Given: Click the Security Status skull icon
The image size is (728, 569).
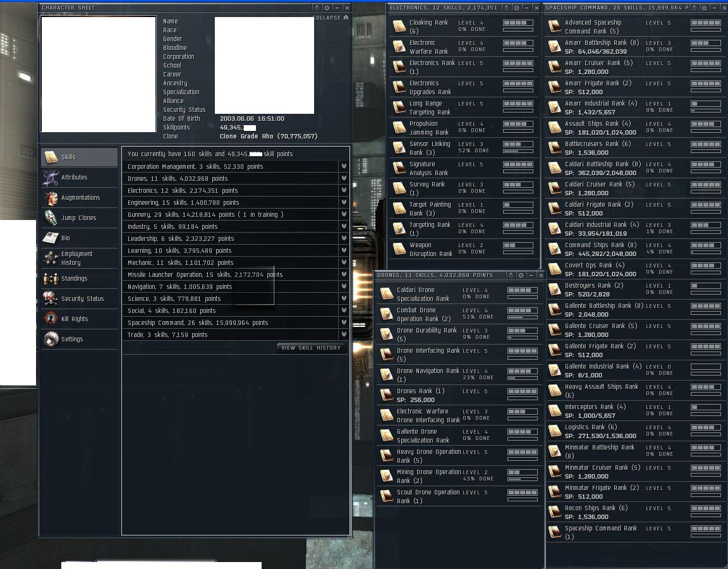Looking at the screenshot, I should [51, 298].
